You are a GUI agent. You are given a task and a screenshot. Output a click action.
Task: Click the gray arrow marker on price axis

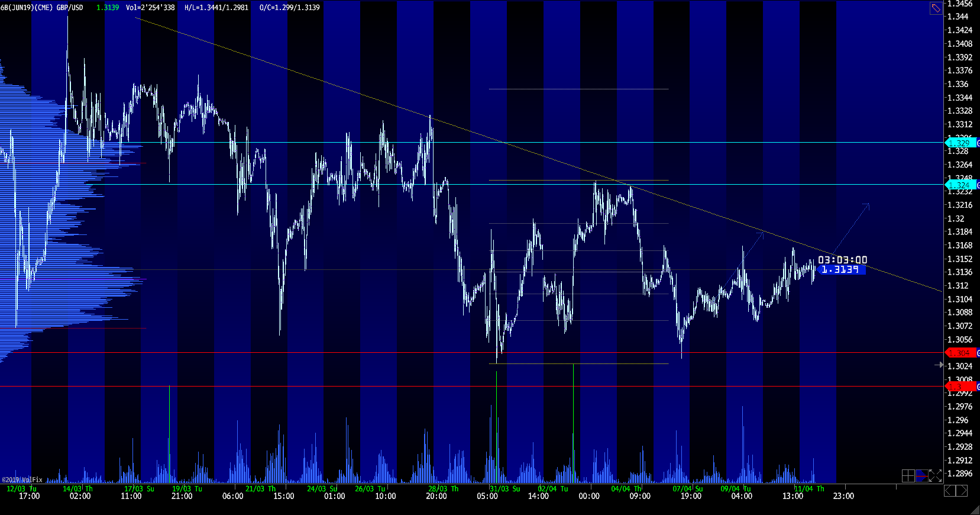pyautogui.click(x=939, y=365)
